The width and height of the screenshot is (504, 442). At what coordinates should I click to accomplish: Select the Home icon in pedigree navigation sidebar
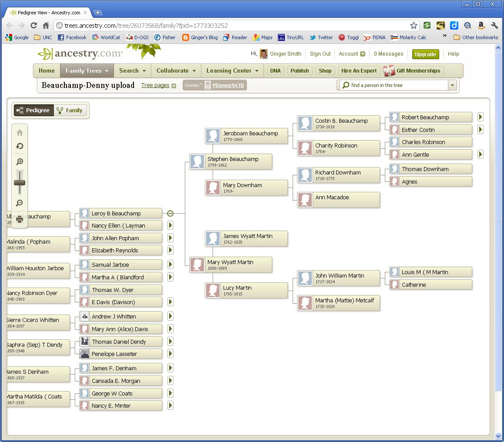click(x=19, y=132)
